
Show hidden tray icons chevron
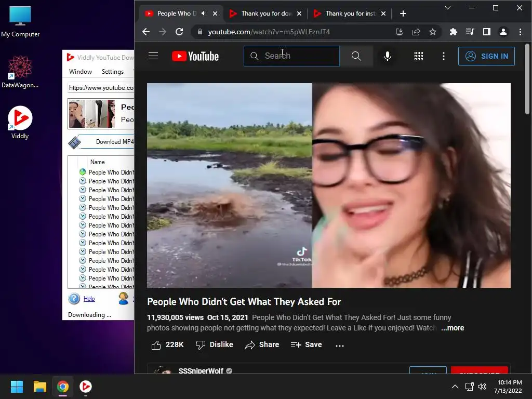[x=455, y=387]
